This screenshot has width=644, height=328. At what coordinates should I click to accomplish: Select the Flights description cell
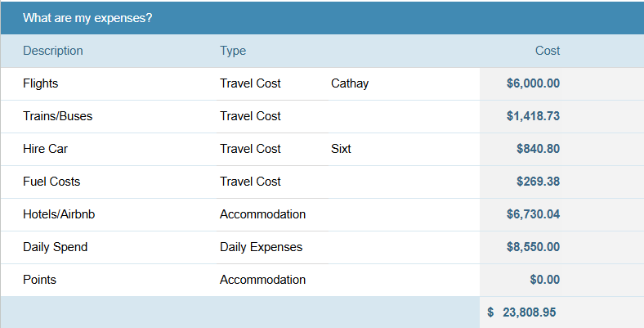109,83
